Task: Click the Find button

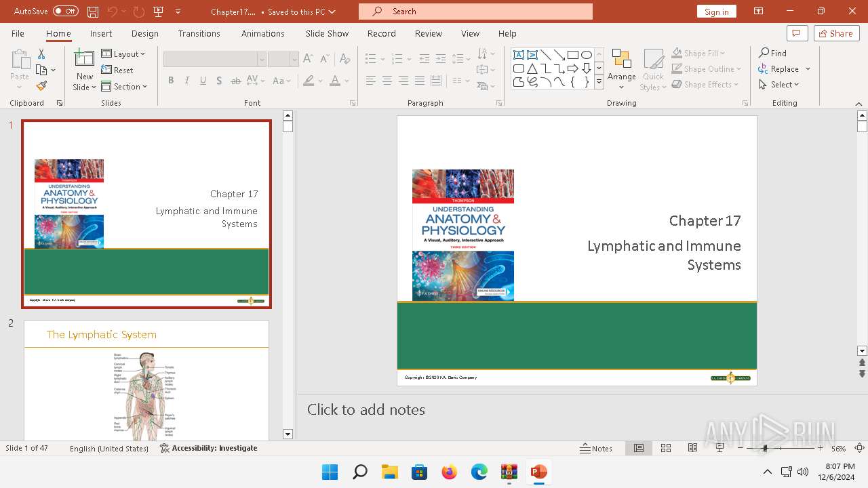Action: pos(773,53)
